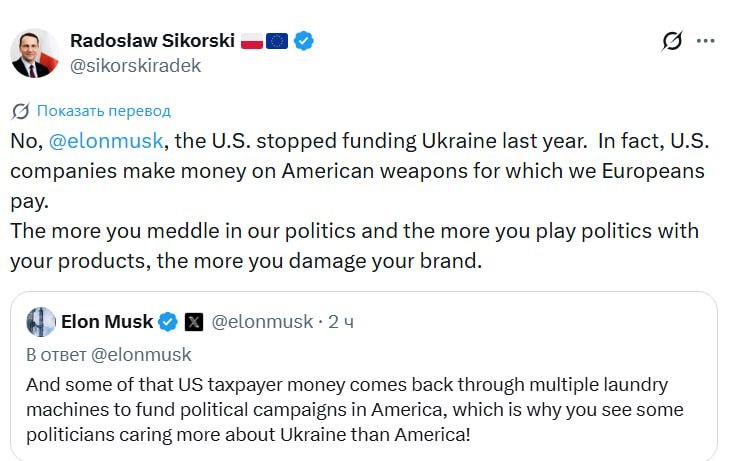The image size is (735, 461).
Task: Click the 'Показать перевод' translate link
Action: click(x=104, y=111)
